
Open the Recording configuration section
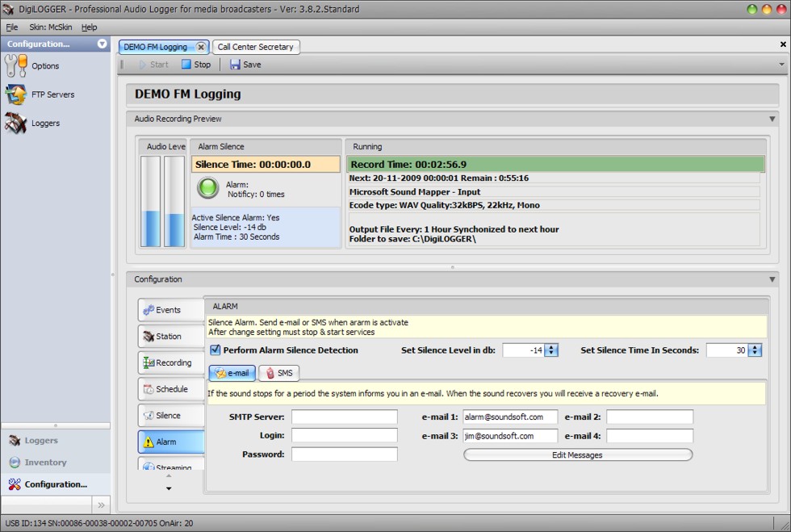(x=170, y=363)
